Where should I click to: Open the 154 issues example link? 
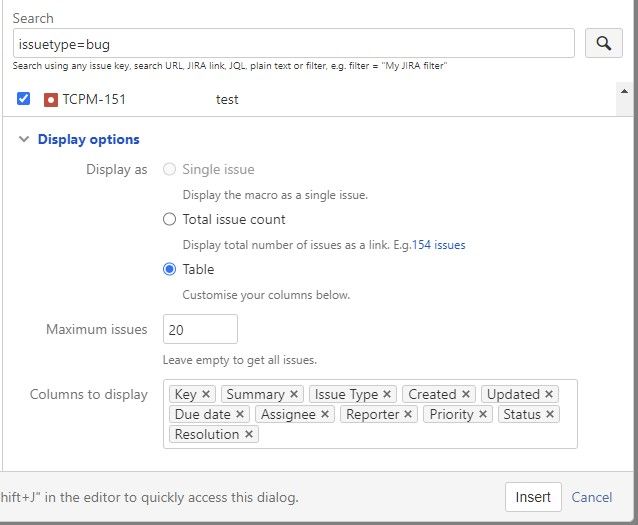pos(439,245)
